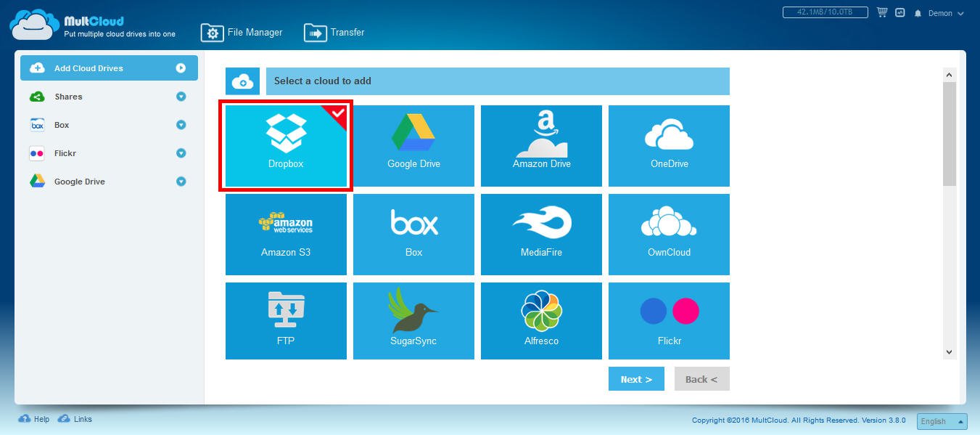
Task: Open Google Drive in the sidebar
Action: click(x=109, y=182)
